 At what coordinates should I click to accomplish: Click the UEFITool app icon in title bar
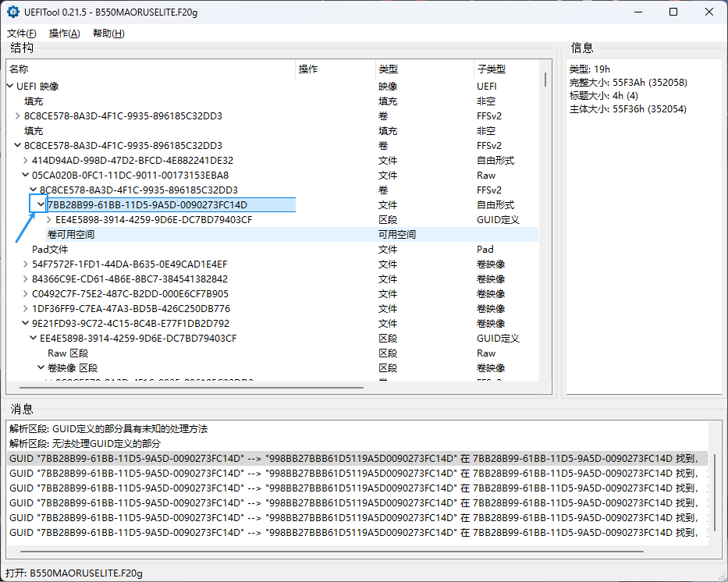[x=13, y=12]
